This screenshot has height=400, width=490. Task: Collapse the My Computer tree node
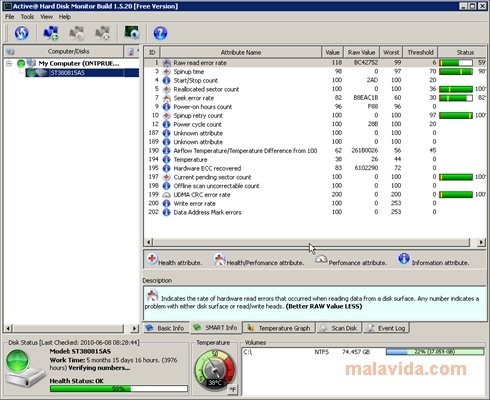(9, 63)
